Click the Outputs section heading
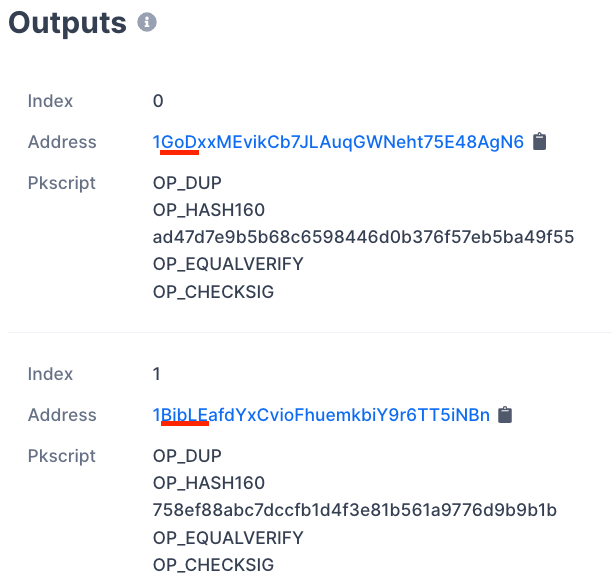Viewport: 612px width, 588px height. click(x=68, y=22)
